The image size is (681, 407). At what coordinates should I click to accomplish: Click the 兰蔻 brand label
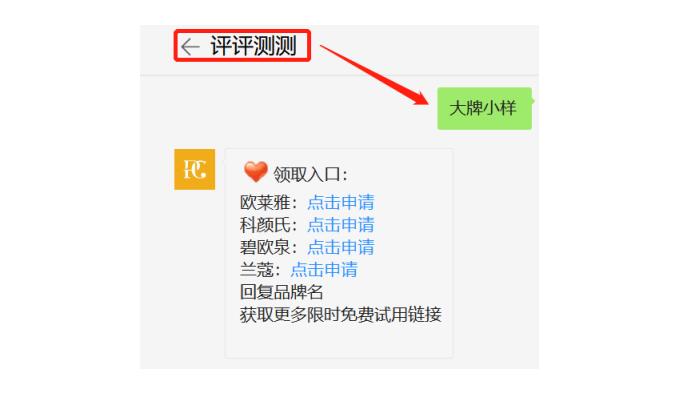[x=257, y=270]
